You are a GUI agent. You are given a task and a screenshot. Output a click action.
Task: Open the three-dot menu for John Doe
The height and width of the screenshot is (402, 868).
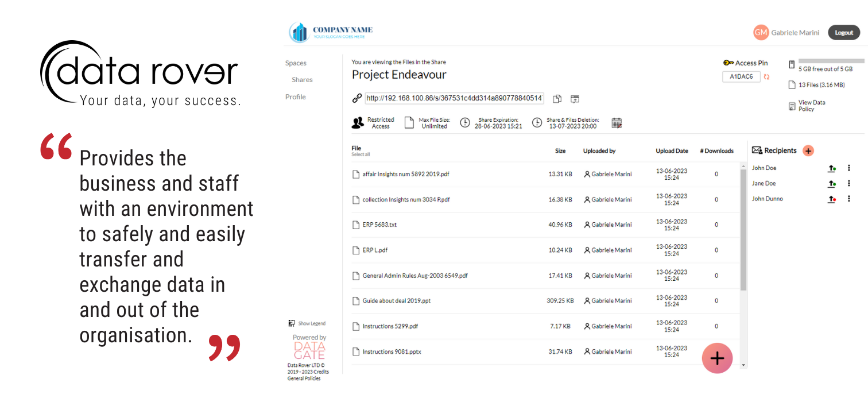(x=849, y=168)
